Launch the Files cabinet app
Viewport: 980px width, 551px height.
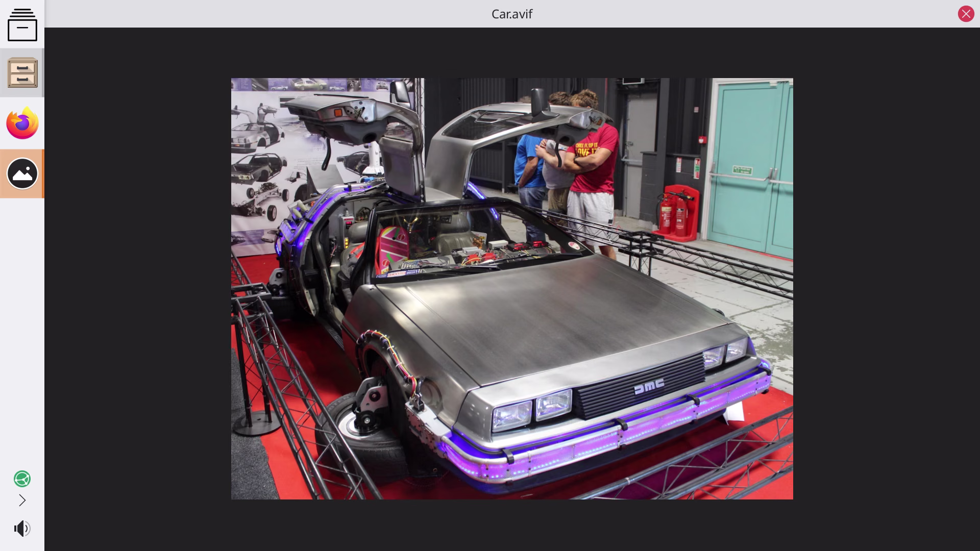tap(22, 72)
